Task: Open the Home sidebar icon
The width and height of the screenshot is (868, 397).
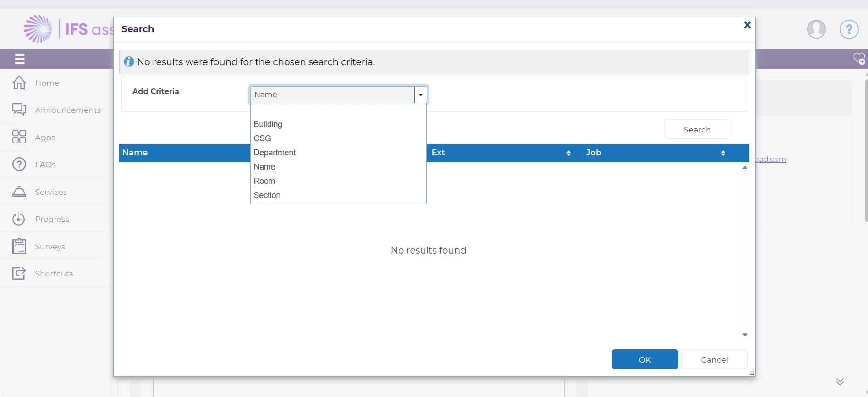Action: [x=19, y=83]
